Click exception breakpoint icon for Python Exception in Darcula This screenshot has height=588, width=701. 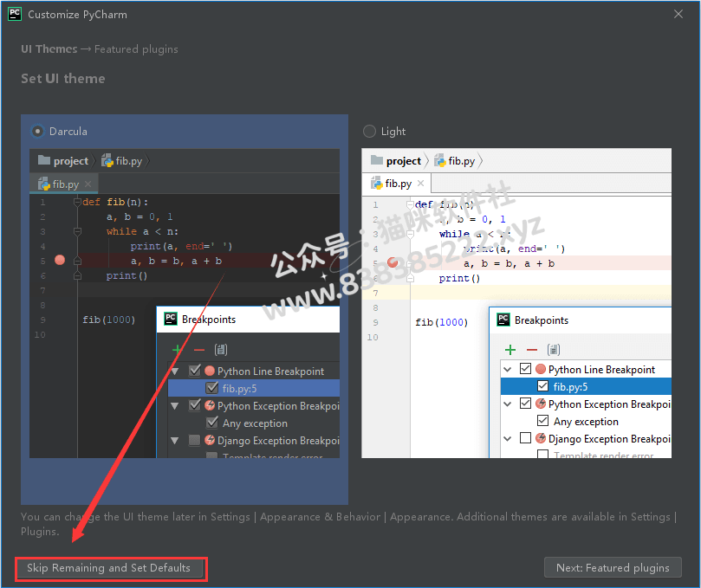tap(209, 405)
